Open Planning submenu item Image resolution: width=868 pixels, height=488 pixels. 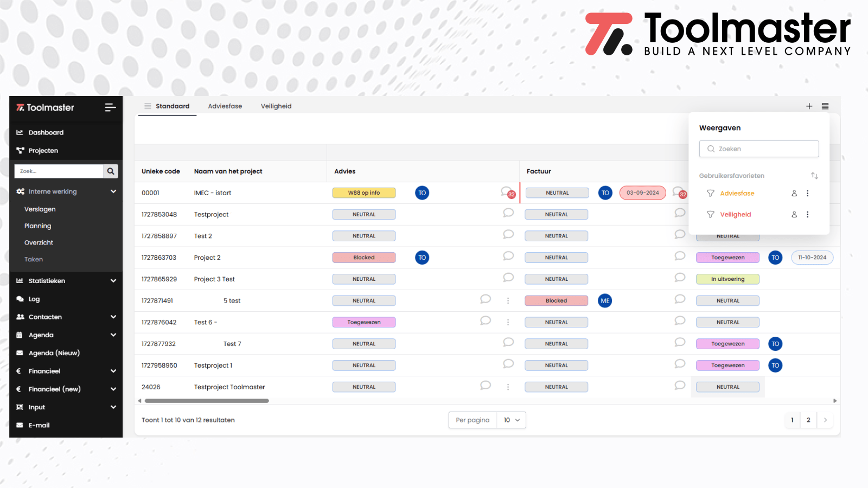click(x=38, y=226)
